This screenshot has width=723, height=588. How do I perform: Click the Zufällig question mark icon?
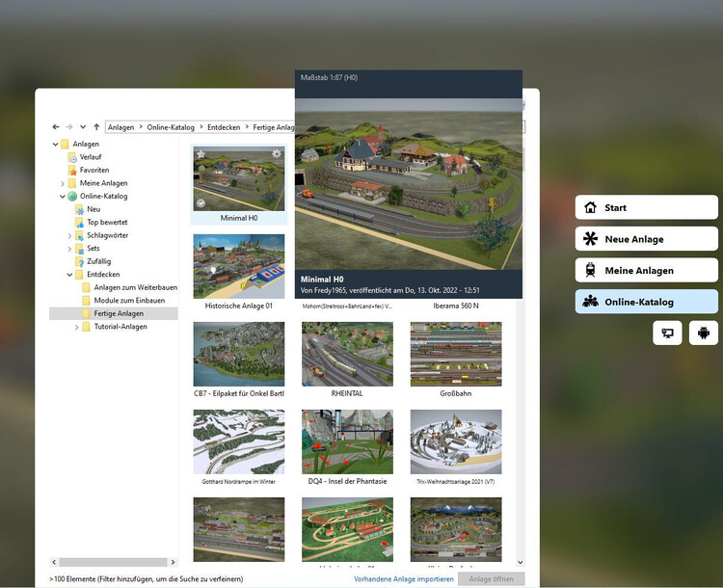pyautogui.click(x=79, y=261)
